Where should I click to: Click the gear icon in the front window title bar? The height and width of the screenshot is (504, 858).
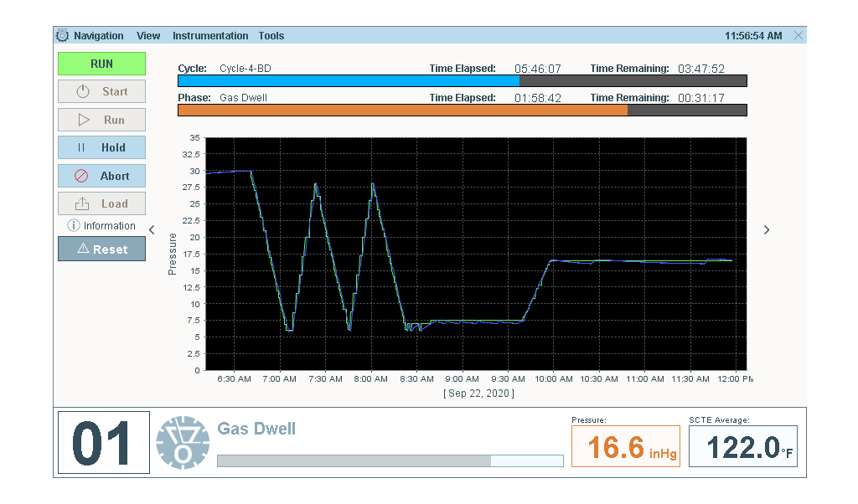[x=63, y=36]
